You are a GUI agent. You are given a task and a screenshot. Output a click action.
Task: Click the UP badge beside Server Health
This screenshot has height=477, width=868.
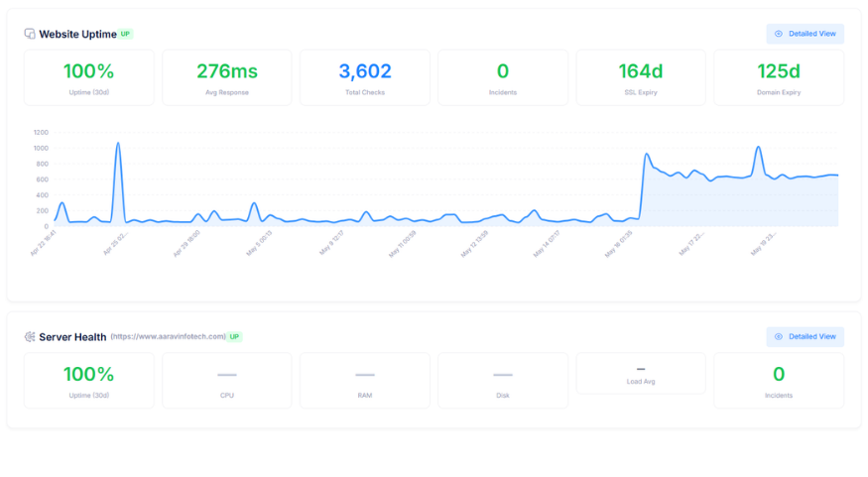click(235, 336)
